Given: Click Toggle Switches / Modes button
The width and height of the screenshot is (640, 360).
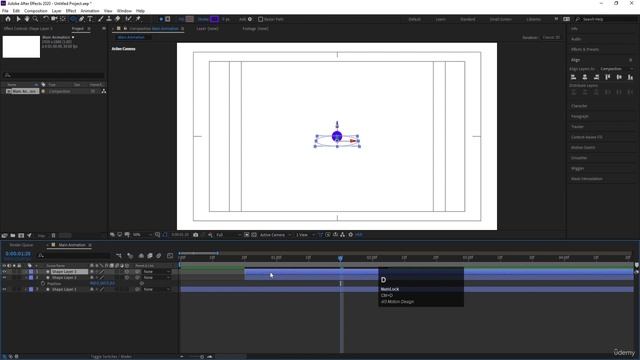Looking at the screenshot, I should [111, 356].
